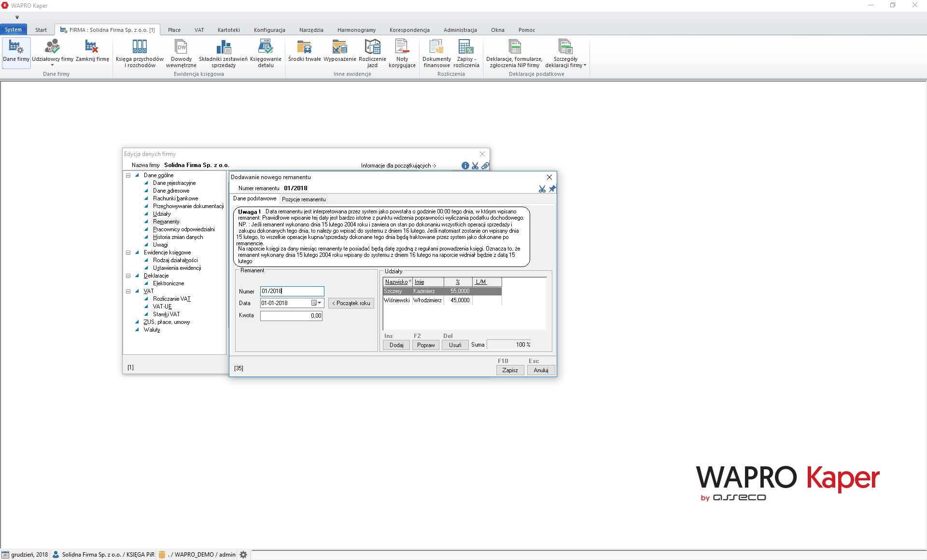Select Wiśniewski Włodzimierz row
This screenshot has height=560, width=927.
(442, 301)
